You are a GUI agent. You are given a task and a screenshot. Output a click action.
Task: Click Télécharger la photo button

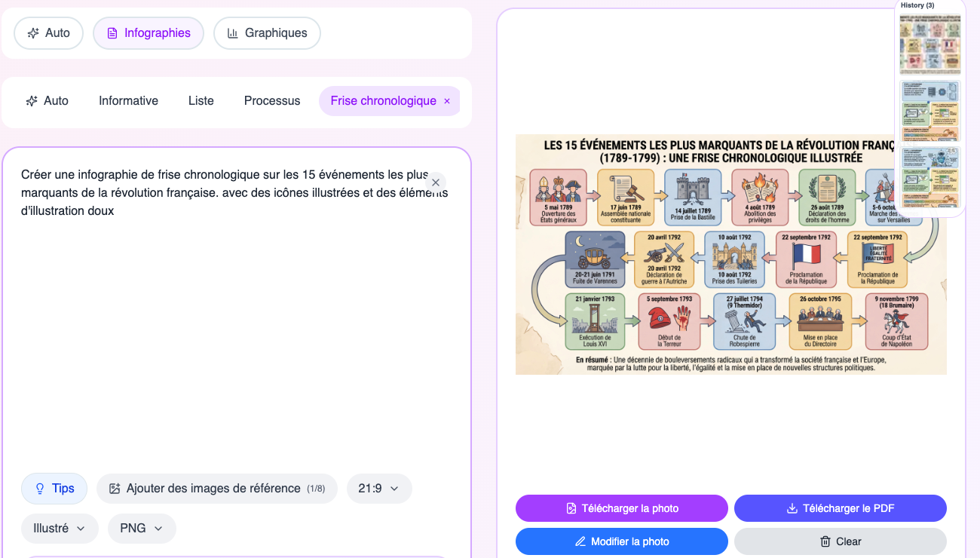(622, 508)
